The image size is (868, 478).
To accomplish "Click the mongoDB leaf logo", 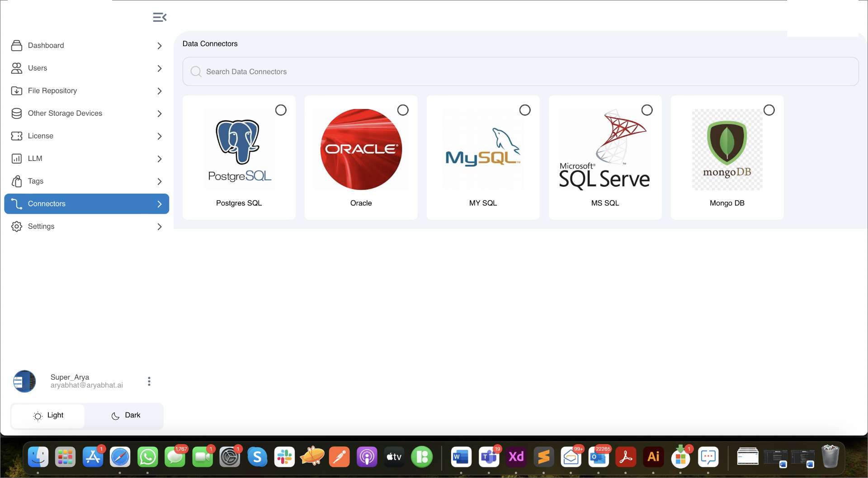I will 727,149.
